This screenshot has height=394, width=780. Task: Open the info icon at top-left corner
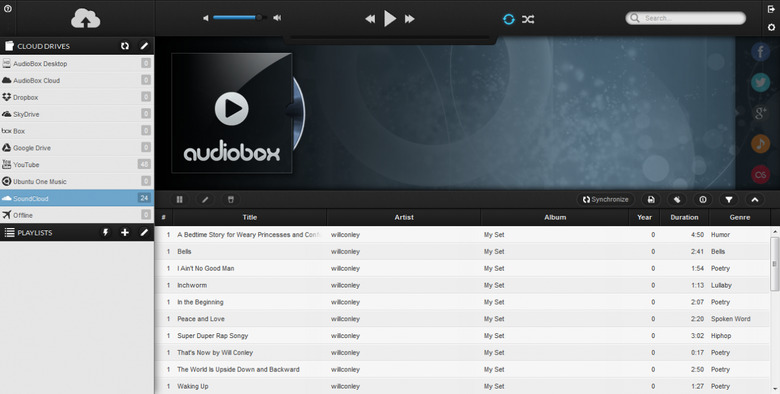click(x=7, y=8)
